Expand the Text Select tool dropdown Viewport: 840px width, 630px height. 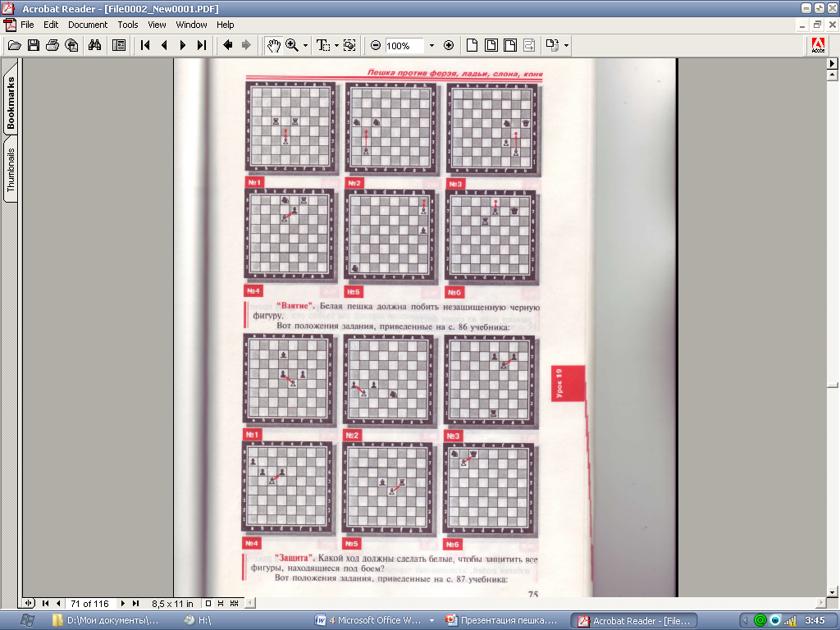point(336,46)
